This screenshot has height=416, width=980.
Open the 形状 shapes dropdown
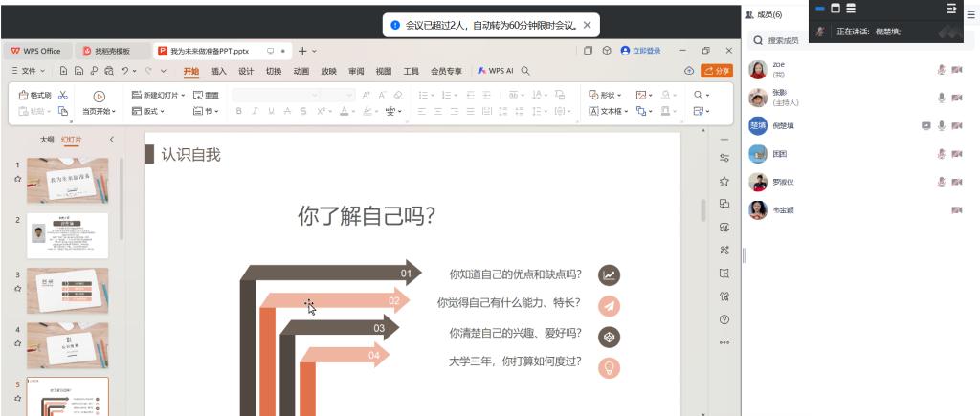pos(605,95)
